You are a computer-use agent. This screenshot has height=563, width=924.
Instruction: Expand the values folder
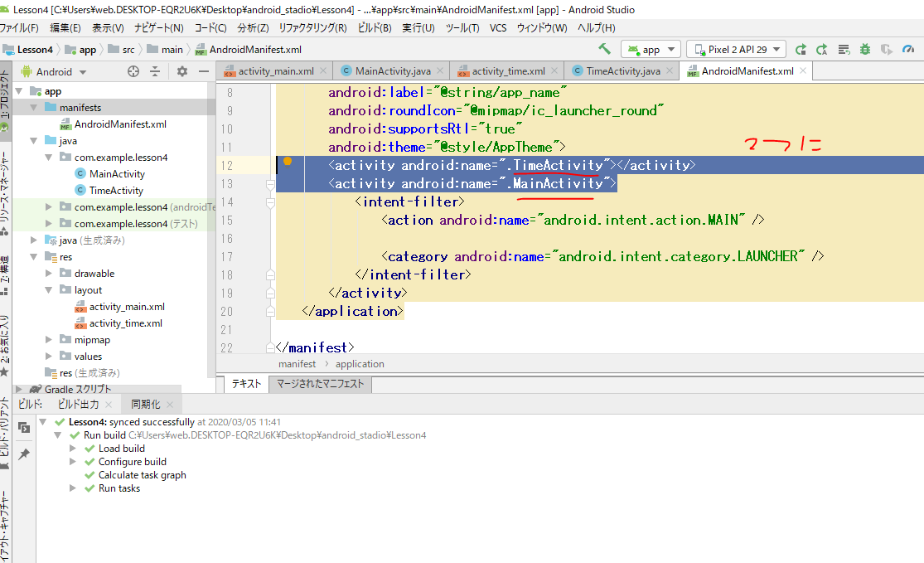(x=49, y=356)
